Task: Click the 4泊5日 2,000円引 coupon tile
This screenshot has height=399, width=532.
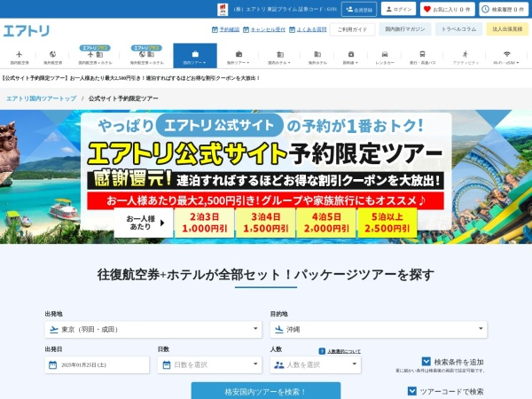Action: point(326,223)
